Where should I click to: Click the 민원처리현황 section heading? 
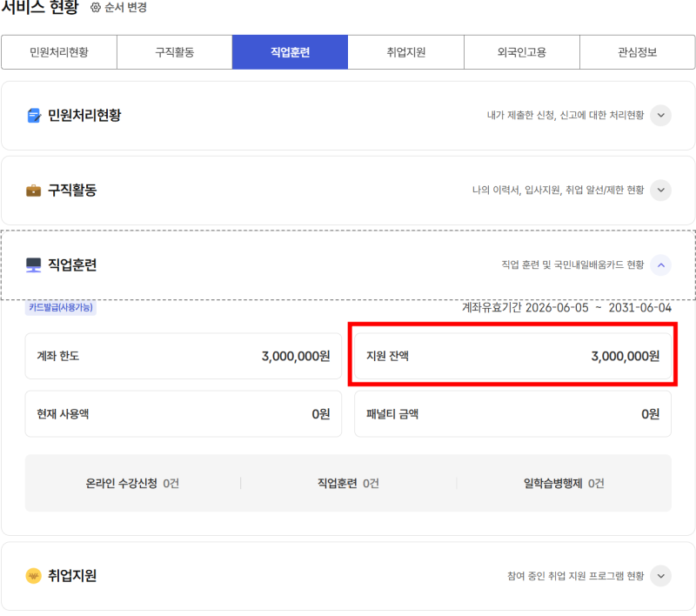coord(84,116)
